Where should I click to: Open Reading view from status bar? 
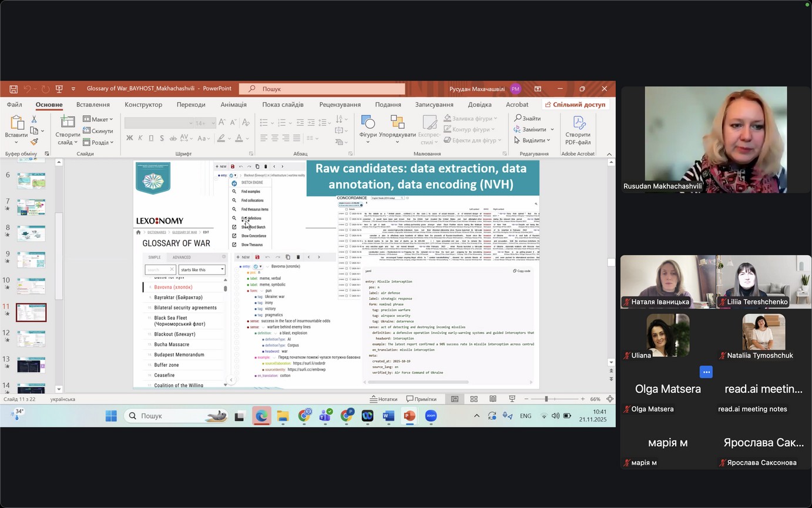492,399
